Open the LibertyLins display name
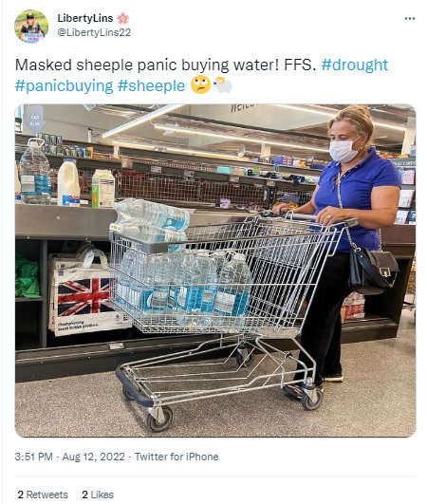 point(85,18)
